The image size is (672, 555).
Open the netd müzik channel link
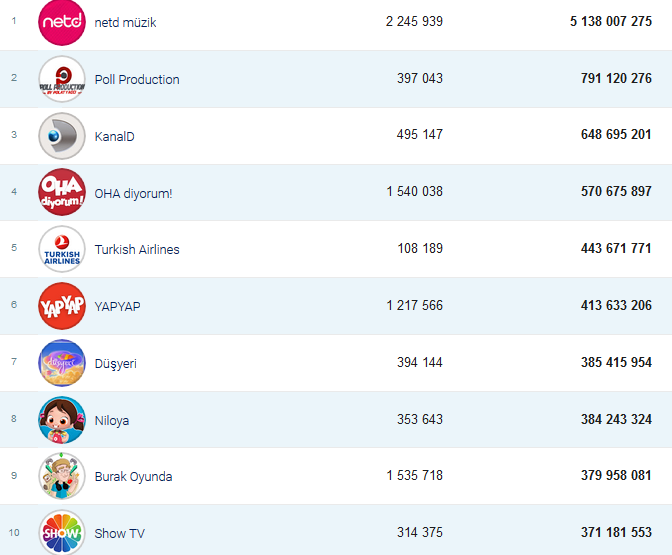coord(125,22)
